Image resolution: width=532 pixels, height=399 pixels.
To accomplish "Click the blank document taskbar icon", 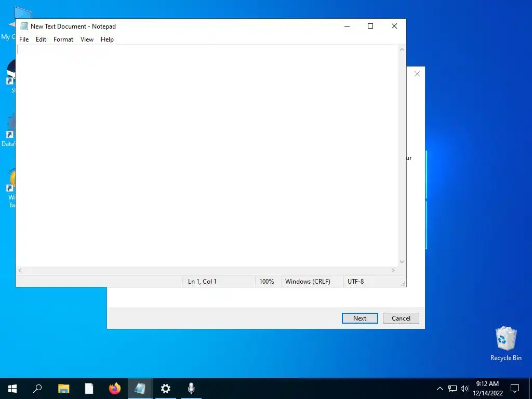I will (x=89, y=389).
